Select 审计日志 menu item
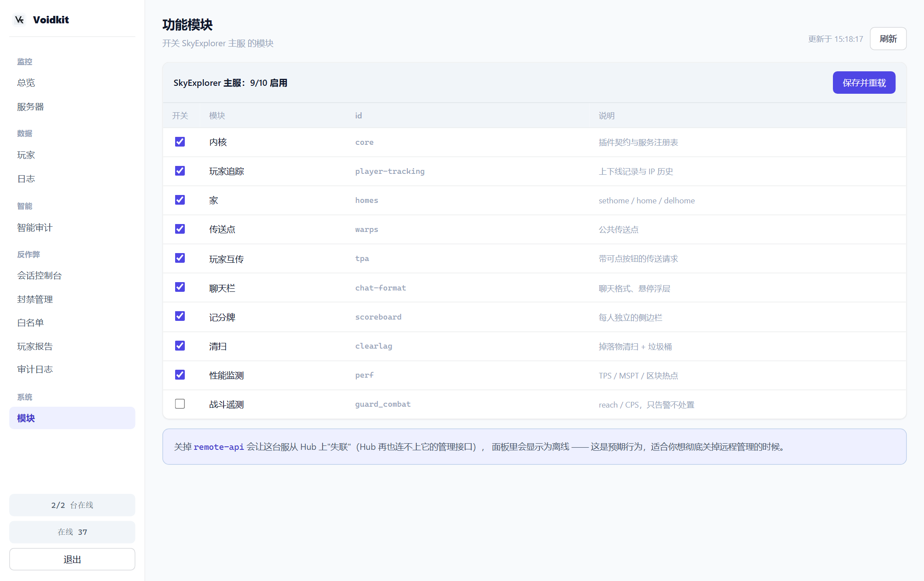This screenshot has height=581, width=924. point(72,369)
